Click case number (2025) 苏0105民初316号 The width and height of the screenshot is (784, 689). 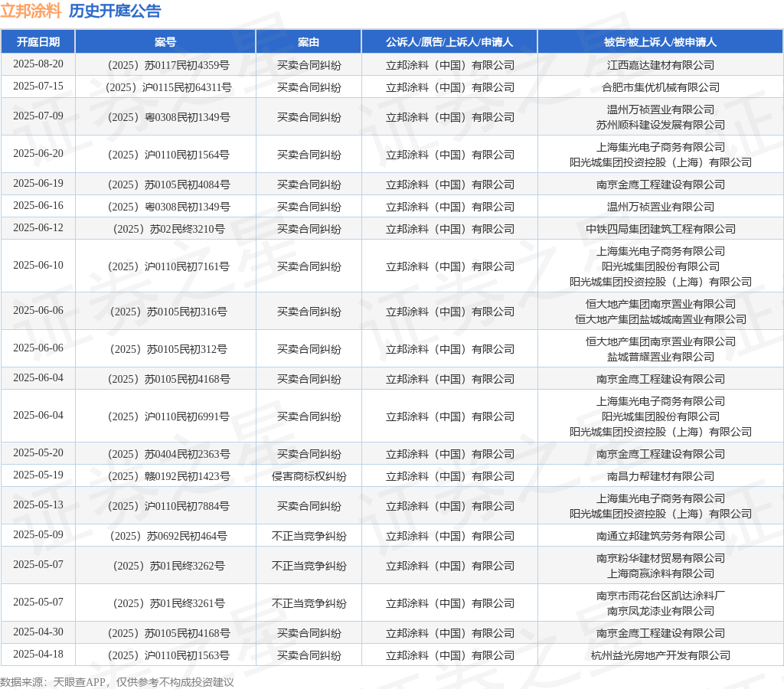168,312
